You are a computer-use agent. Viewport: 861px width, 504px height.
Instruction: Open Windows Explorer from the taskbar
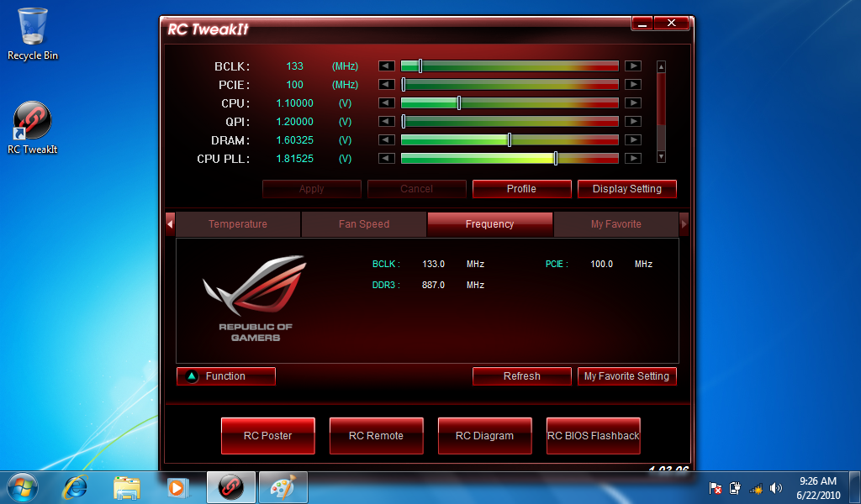(126, 487)
